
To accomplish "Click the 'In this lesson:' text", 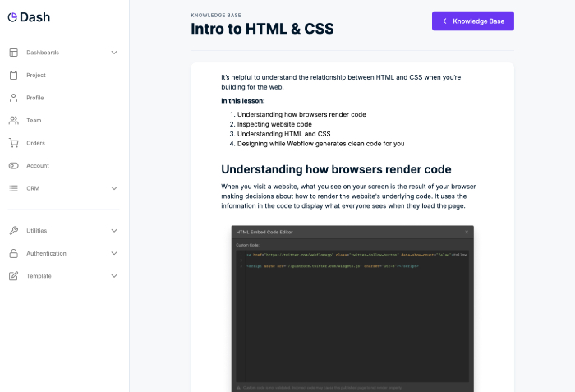I will (x=243, y=100).
